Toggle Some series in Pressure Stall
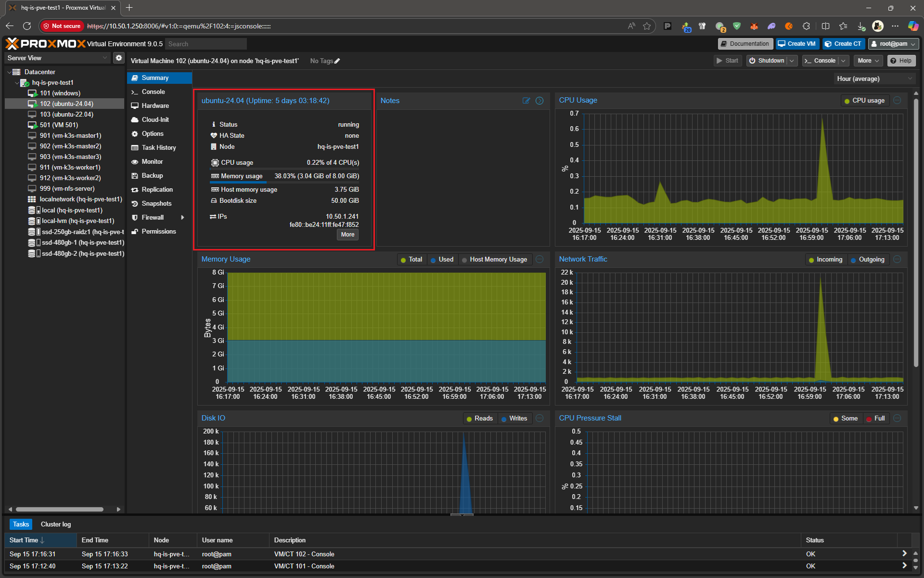This screenshot has width=924, height=578. (x=845, y=419)
